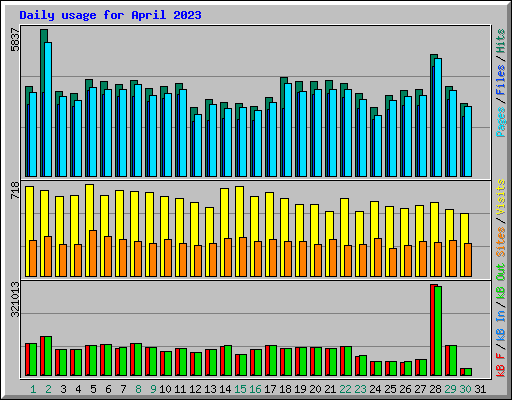Click the tallest cyan files bar for day 2
This screenshot has width=512, height=400.
coord(48,109)
